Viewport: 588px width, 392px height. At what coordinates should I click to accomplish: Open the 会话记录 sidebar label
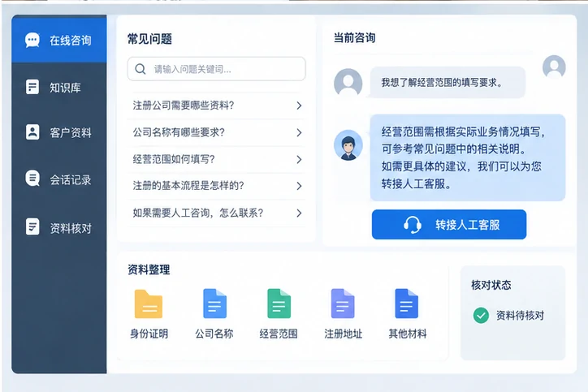click(x=71, y=180)
